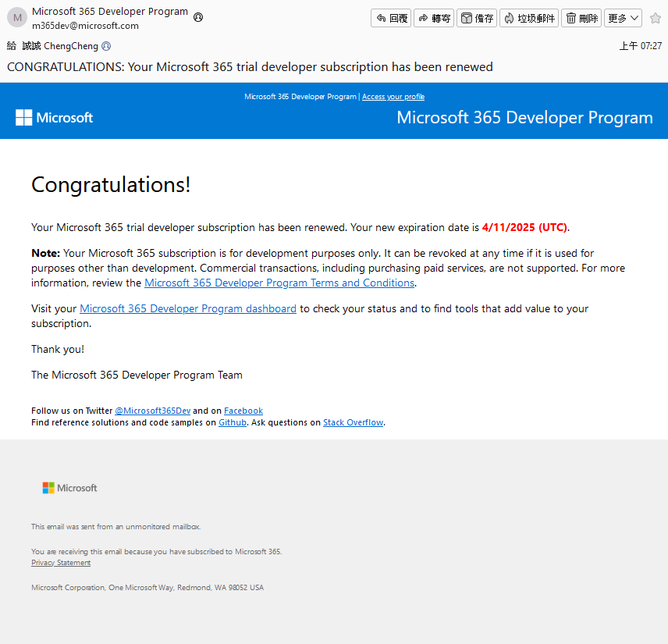This screenshot has height=644, width=668.
Task: Click the 'Thank you!' line
Action: pyautogui.click(x=58, y=350)
